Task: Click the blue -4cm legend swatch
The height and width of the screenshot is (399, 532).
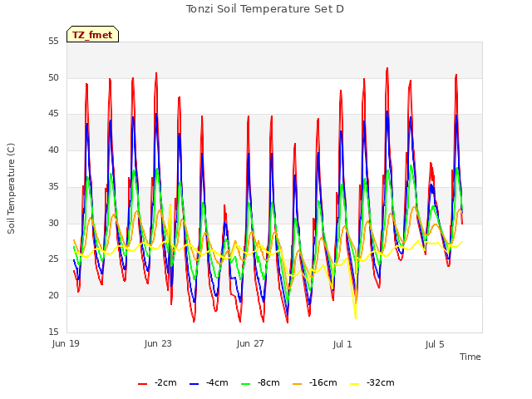Action: [x=194, y=384]
